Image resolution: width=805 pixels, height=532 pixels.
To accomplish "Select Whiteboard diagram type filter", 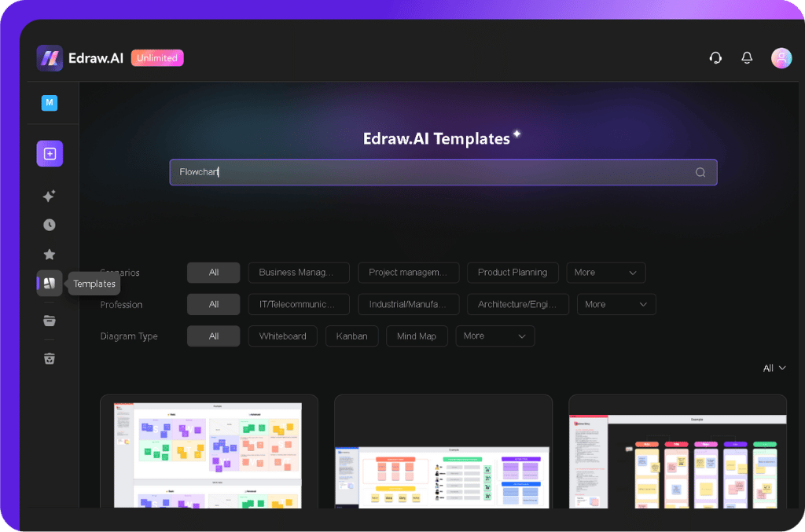I will point(283,336).
